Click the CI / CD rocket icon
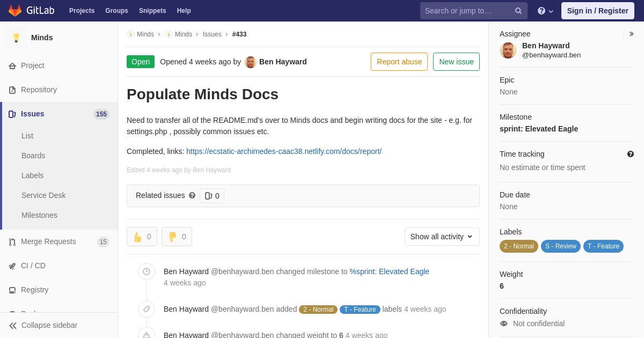 pyautogui.click(x=12, y=266)
